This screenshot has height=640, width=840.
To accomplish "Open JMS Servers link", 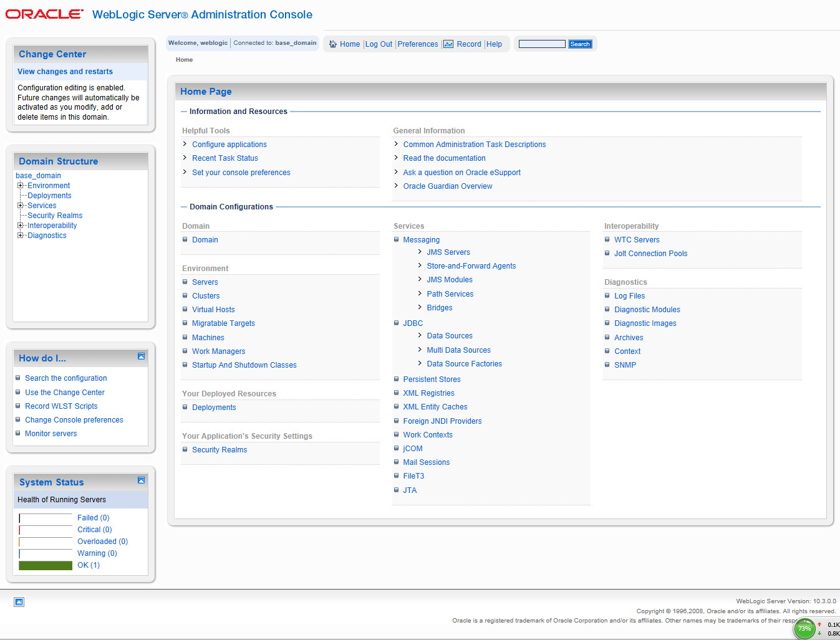I will [448, 252].
